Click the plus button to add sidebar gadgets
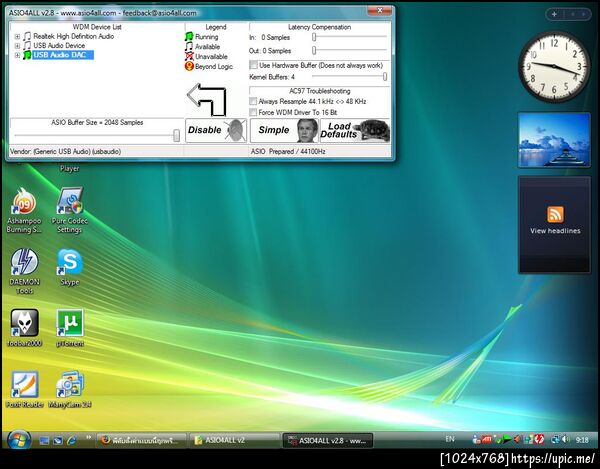This screenshot has height=469, width=600. [x=554, y=14]
